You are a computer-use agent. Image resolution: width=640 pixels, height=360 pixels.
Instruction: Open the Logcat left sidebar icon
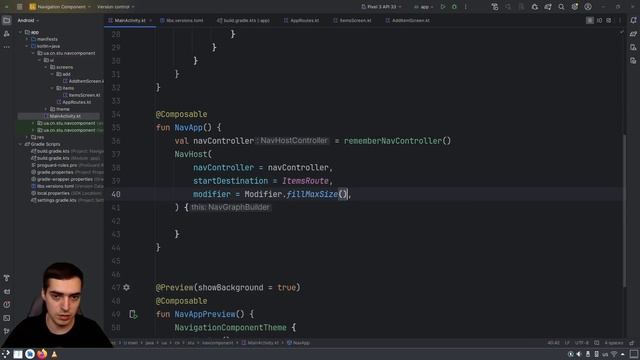(7, 291)
